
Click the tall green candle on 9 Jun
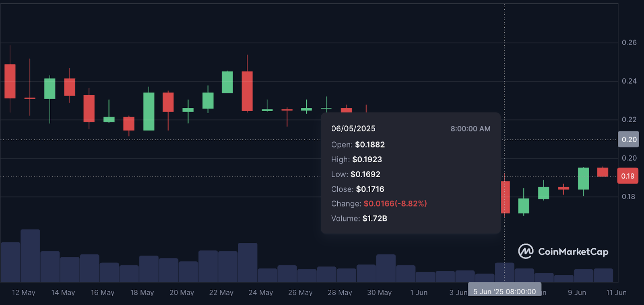[x=583, y=178]
